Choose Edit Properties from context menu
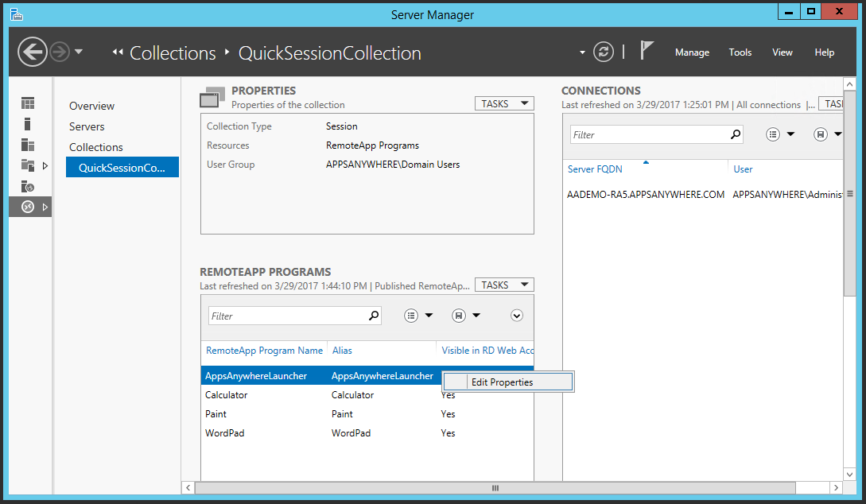The width and height of the screenshot is (866, 504). click(502, 382)
